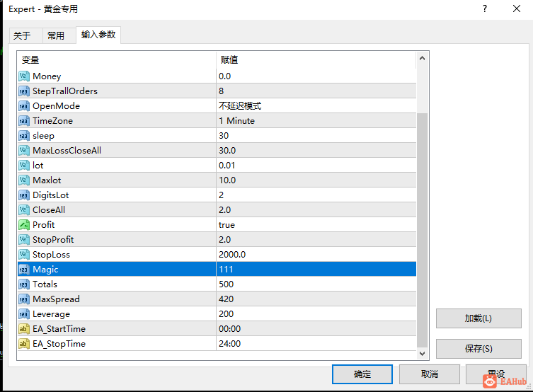Viewport: 533px width, 392px height.
Task: Click the 确定 button
Action: tap(362, 374)
